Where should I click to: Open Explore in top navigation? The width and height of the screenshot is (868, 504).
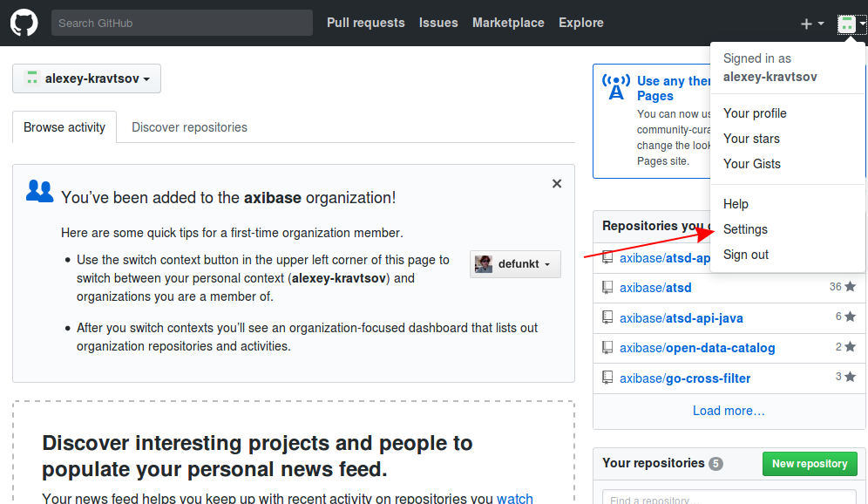coord(580,23)
